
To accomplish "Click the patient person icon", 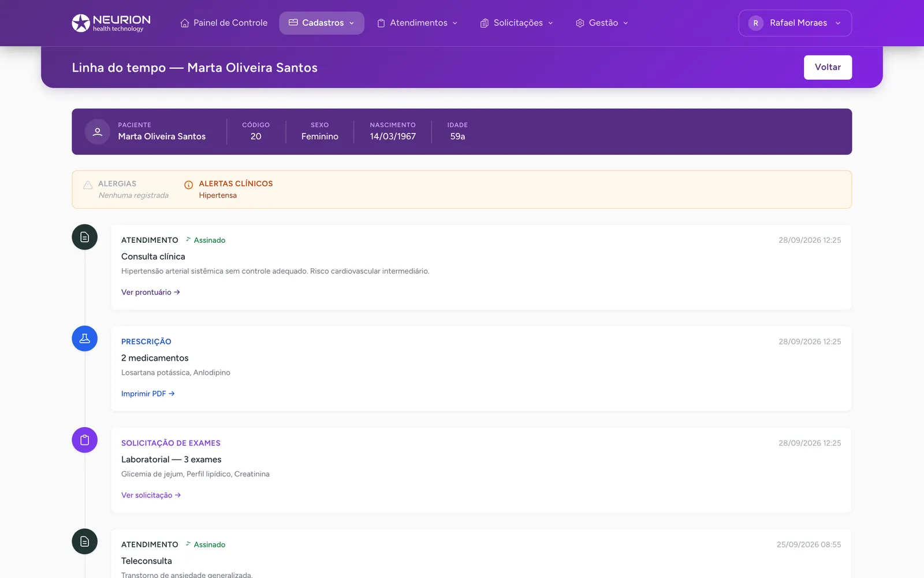I will 98,132.
